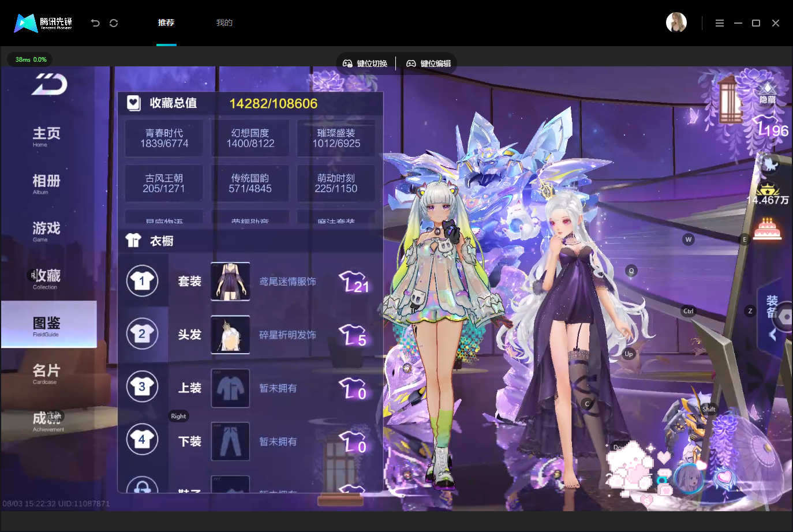Open the hamburger menu in title bar
Screen dimensions: 793x532
click(720, 23)
